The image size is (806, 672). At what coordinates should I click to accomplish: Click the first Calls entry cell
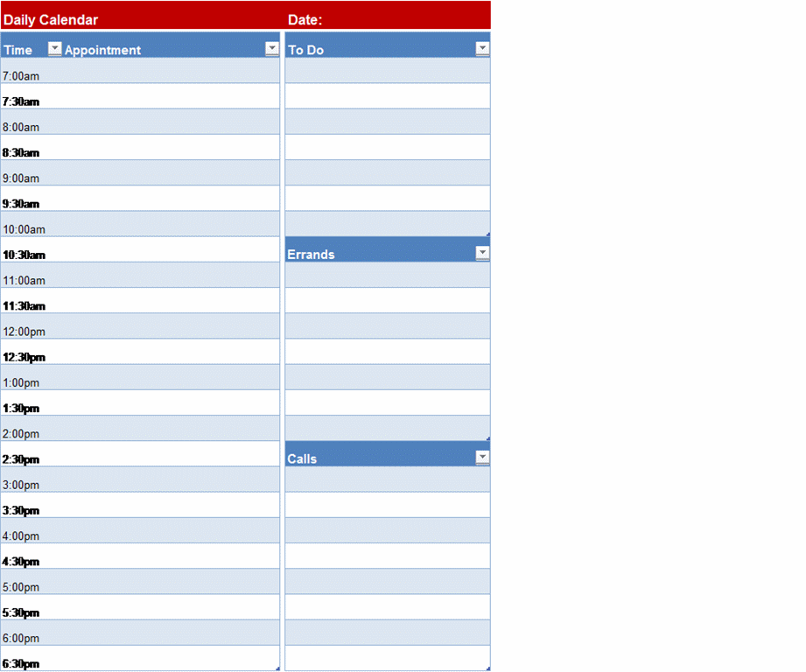[x=388, y=479]
